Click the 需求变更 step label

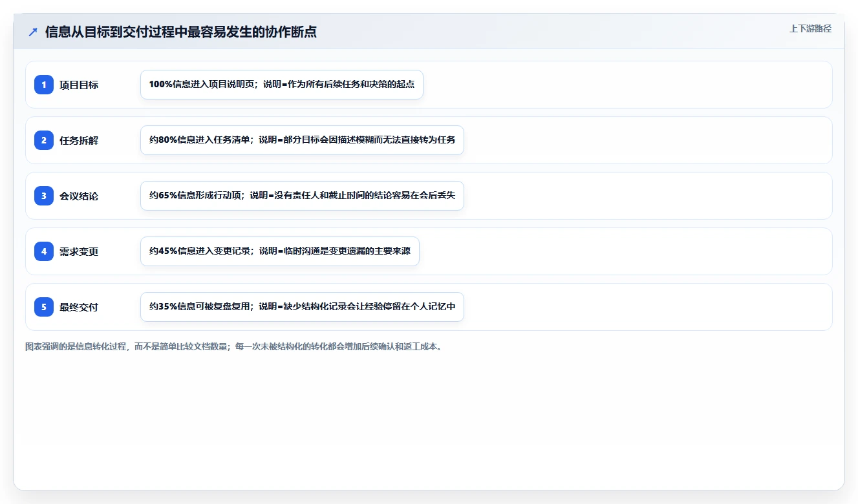pyautogui.click(x=79, y=251)
